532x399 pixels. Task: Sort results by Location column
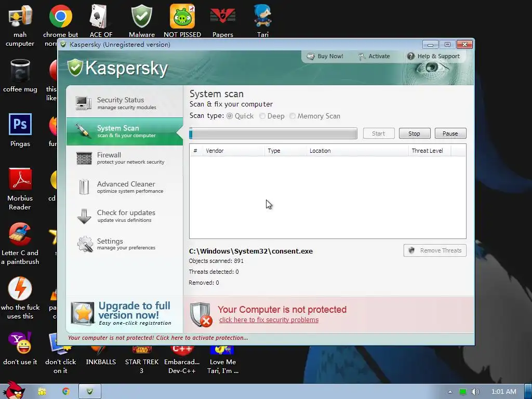(357, 151)
